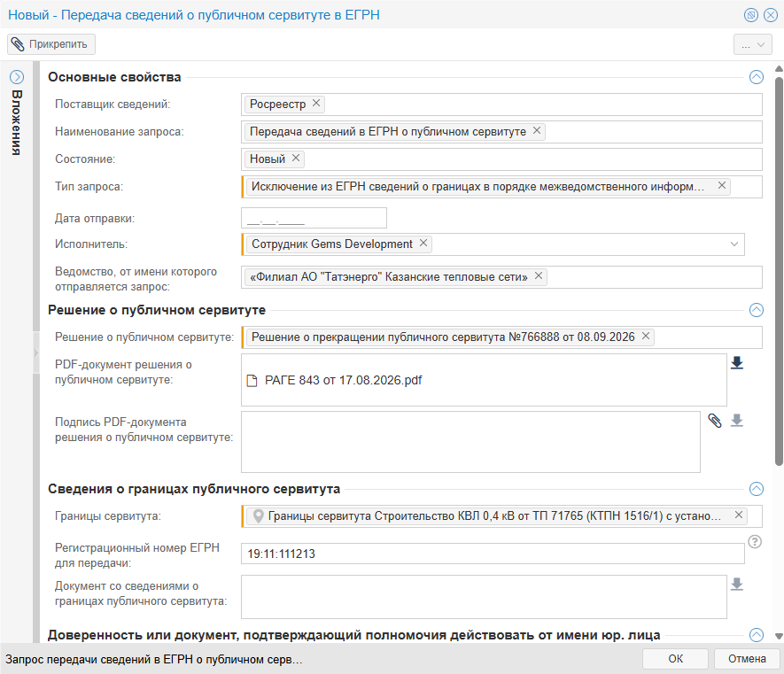784x674 pixels.
Task: Click the pop-out window icon in title bar
Action: point(750,15)
